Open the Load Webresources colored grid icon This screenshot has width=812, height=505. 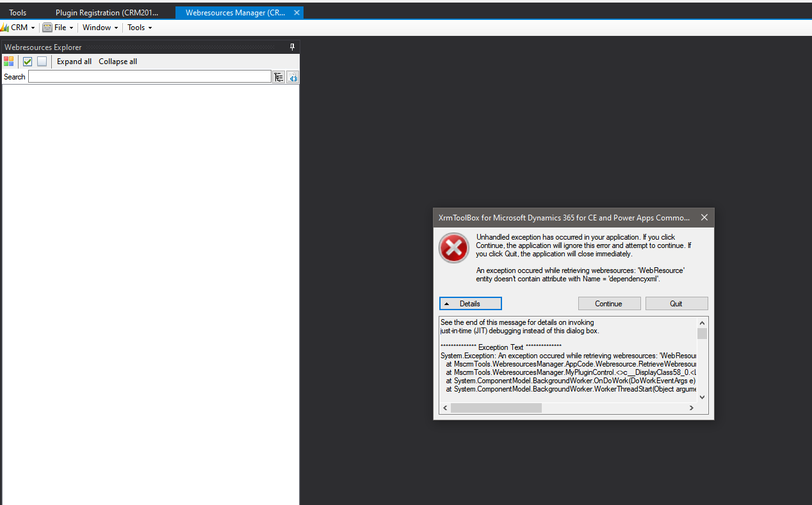[x=8, y=61]
